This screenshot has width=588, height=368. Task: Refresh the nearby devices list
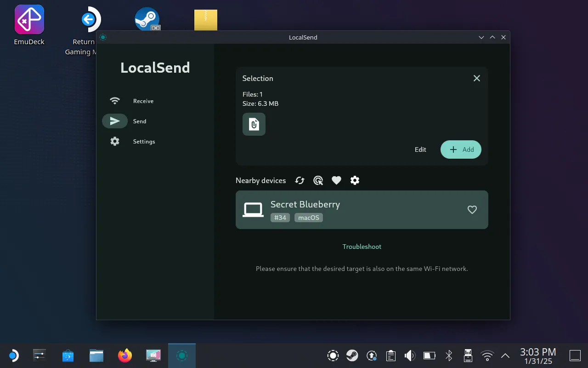coord(300,181)
